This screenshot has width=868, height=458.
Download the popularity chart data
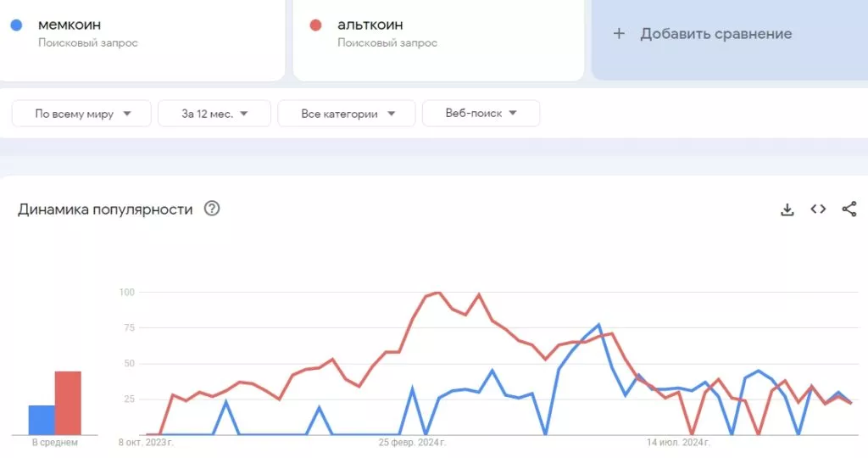(787, 209)
